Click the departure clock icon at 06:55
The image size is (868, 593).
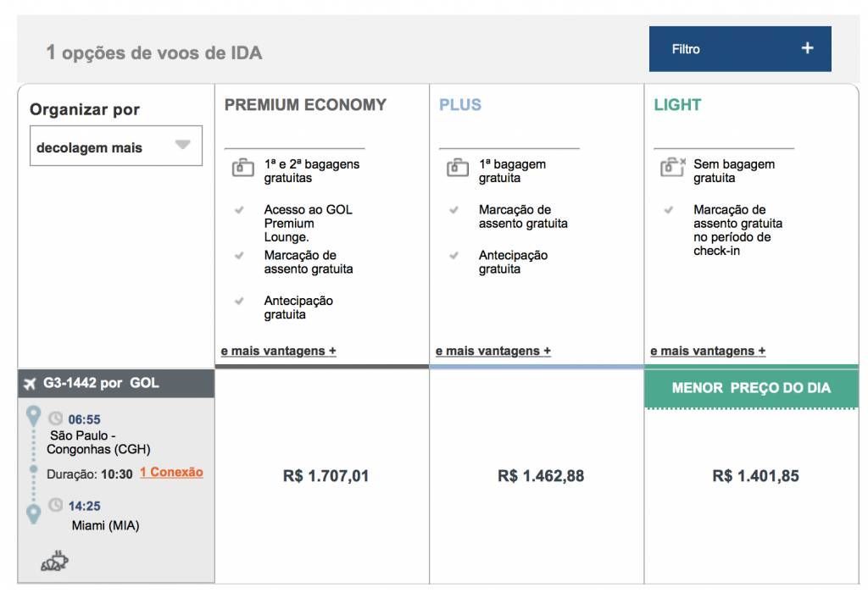(x=56, y=418)
